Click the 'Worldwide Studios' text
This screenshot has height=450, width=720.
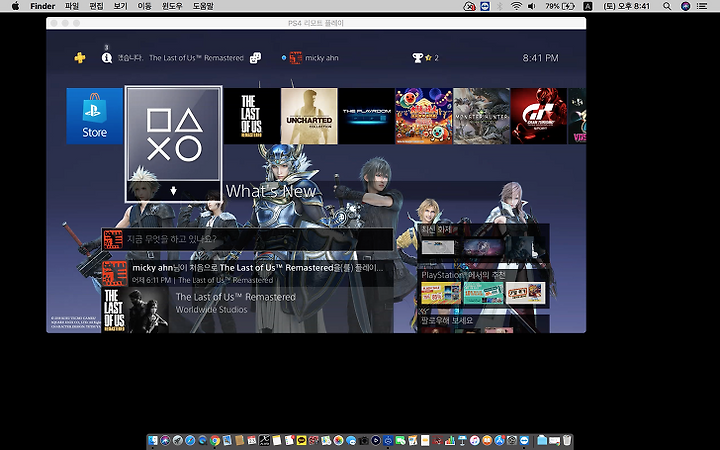click(211, 309)
